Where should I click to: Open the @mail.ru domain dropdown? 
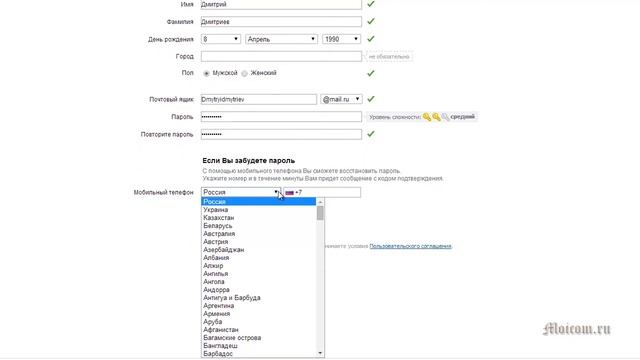(x=341, y=99)
